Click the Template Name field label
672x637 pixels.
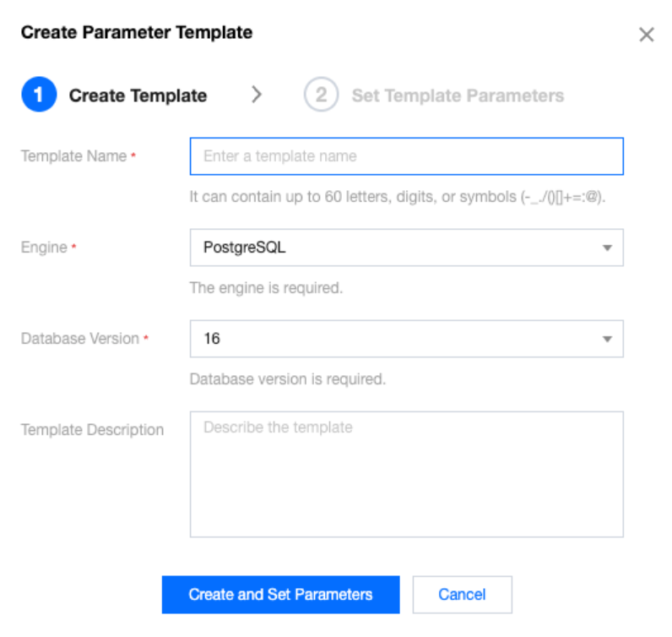[73, 156]
